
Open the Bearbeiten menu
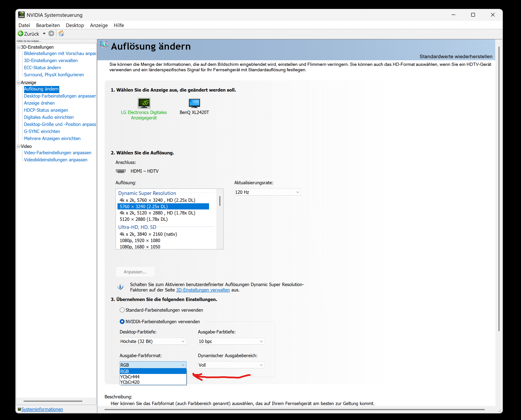(x=48, y=25)
